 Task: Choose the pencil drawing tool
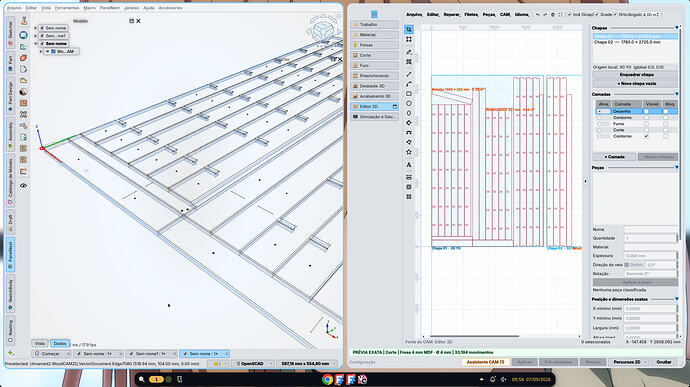pos(409,52)
